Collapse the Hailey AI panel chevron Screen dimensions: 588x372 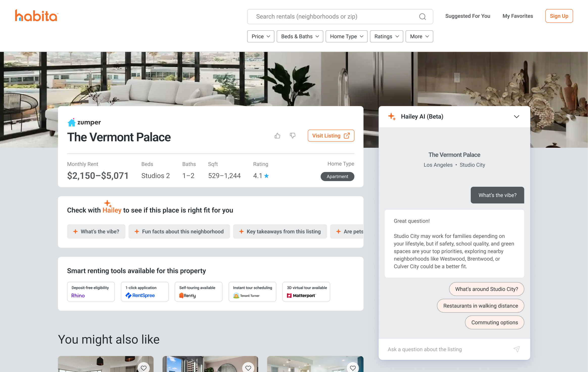click(x=516, y=117)
